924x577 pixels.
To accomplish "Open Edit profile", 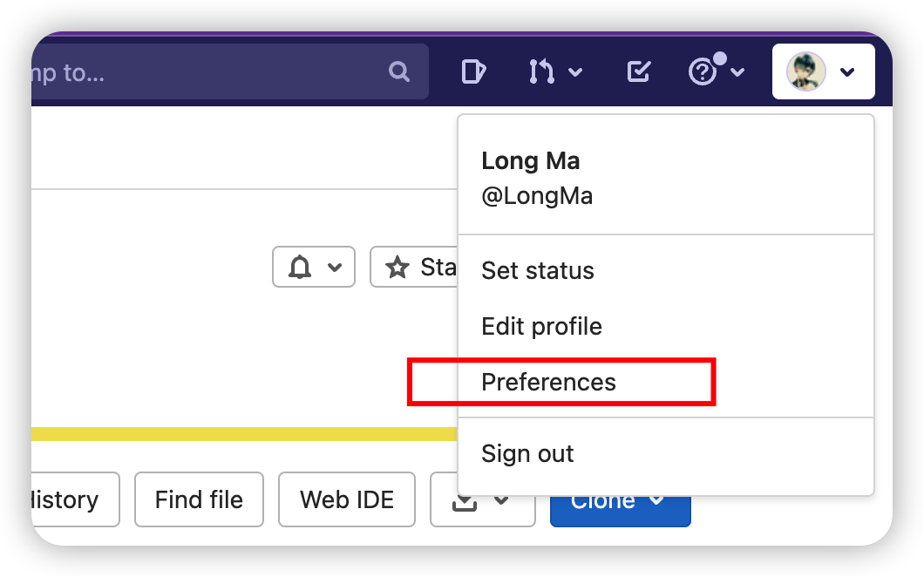I will coord(541,326).
